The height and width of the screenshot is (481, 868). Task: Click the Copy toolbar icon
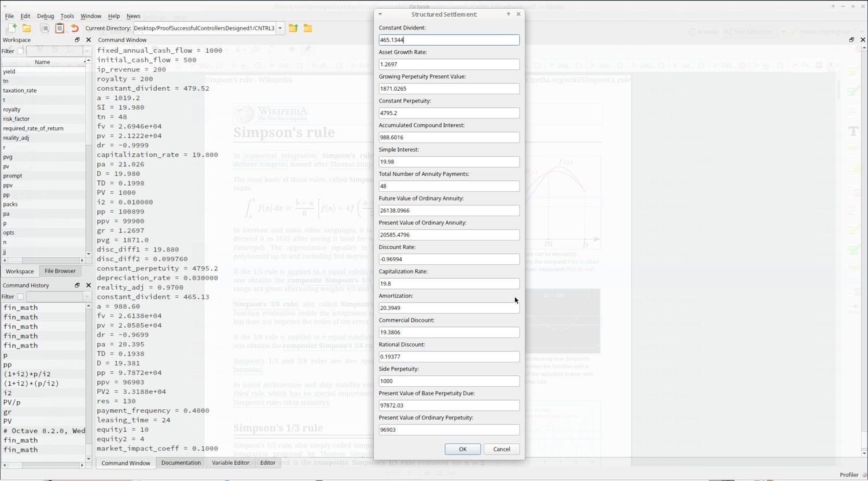[45, 28]
